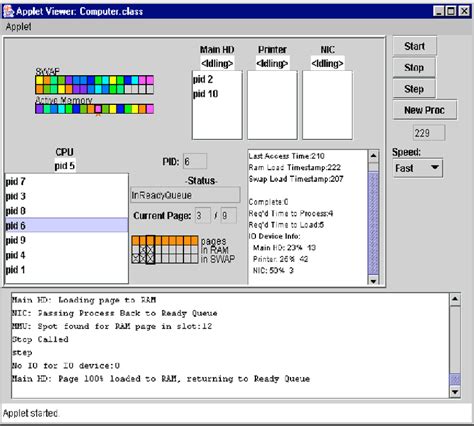The width and height of the screenshot is (474, 426).
Task: Select pid 9 in the ready queue
Action: click(x=66, y=240)
